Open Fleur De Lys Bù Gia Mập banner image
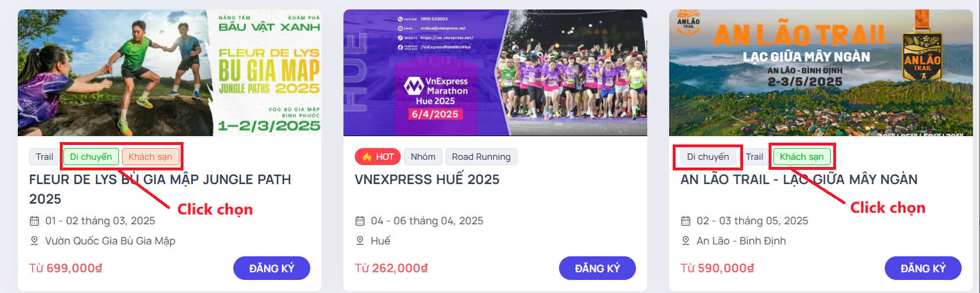Screen dimensions: 980x293 [x=169, y=73]
